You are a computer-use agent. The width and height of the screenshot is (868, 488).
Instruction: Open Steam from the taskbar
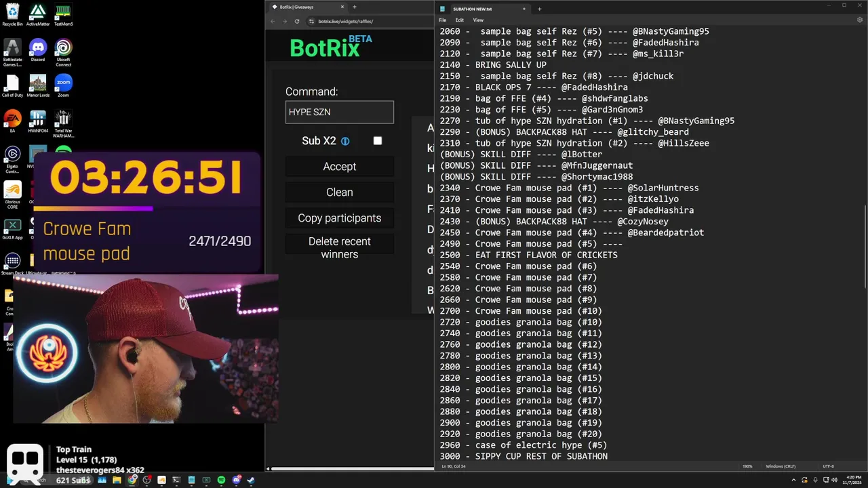click(251, 480)
